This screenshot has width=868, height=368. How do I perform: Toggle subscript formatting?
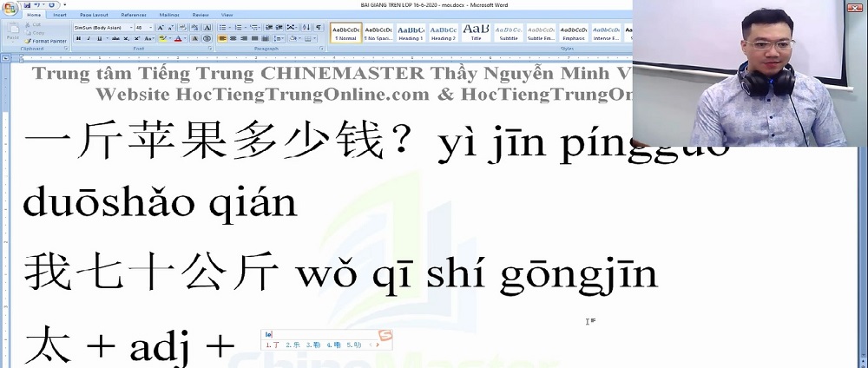coord(126,39)
